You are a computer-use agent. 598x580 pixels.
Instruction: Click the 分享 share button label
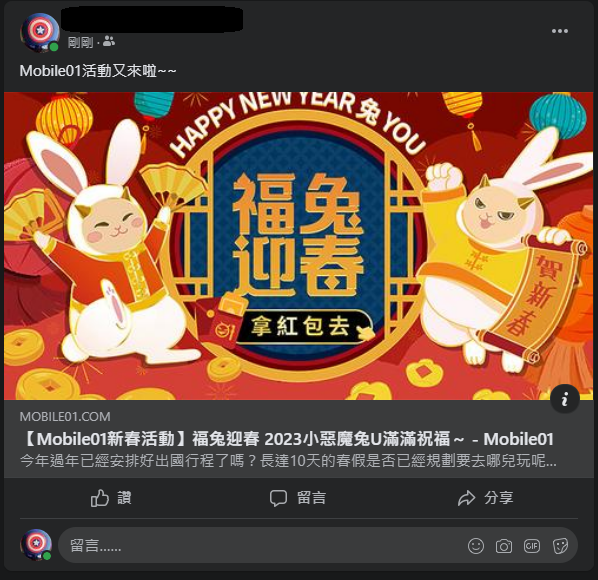498,498
